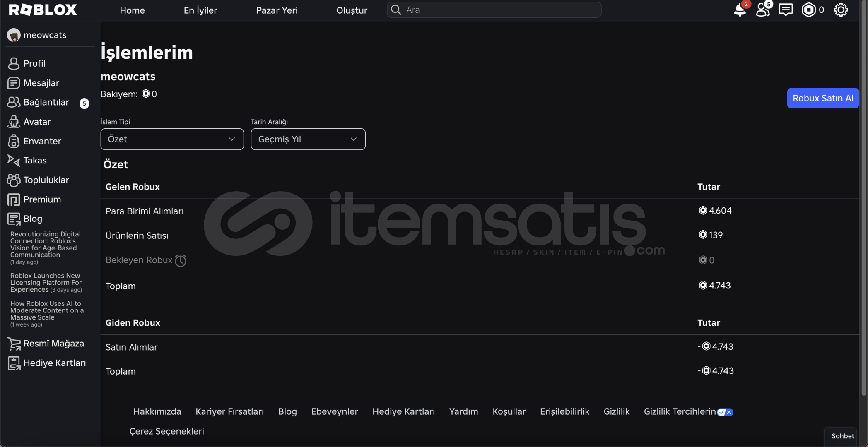
Task: Open Premium icon in sidebar
Action: [x=14, y=199]
